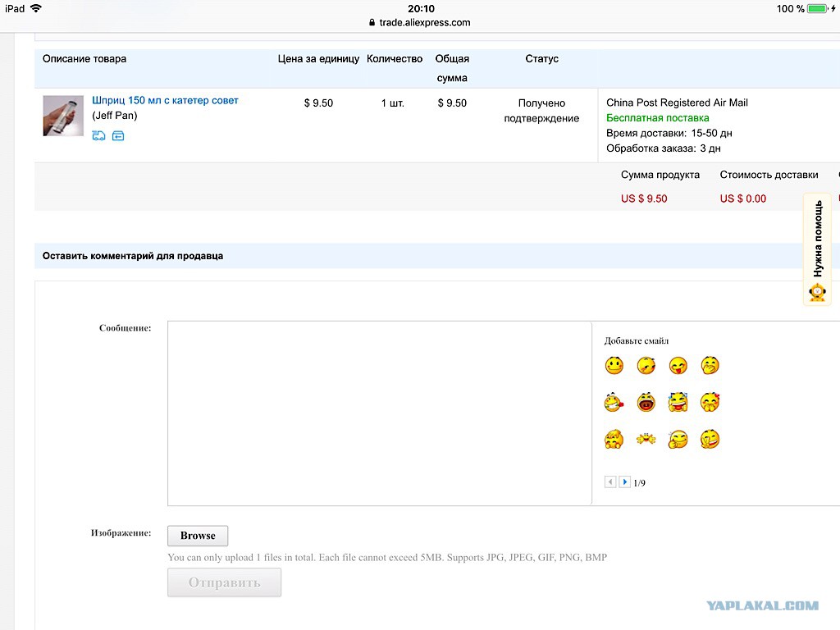Click the Время доставки: 15-50 дн text

669,133
